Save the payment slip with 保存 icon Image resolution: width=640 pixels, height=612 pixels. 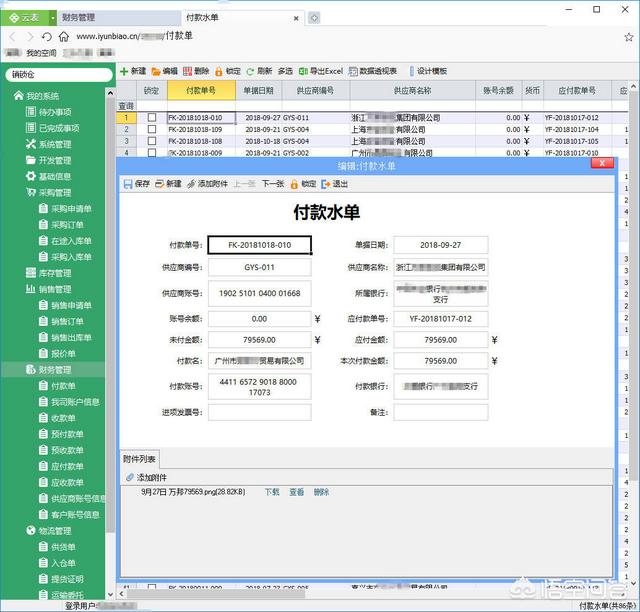click(x=128, y=184)
